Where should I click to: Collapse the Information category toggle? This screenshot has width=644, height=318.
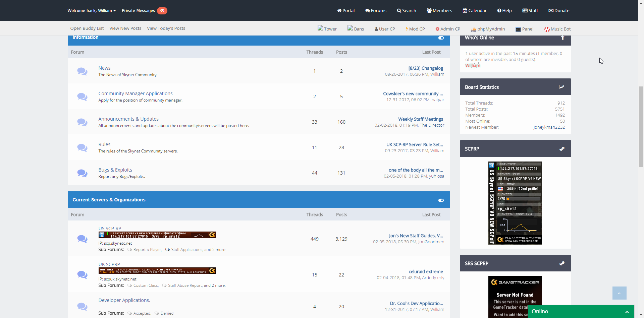(x=441, y=38)
